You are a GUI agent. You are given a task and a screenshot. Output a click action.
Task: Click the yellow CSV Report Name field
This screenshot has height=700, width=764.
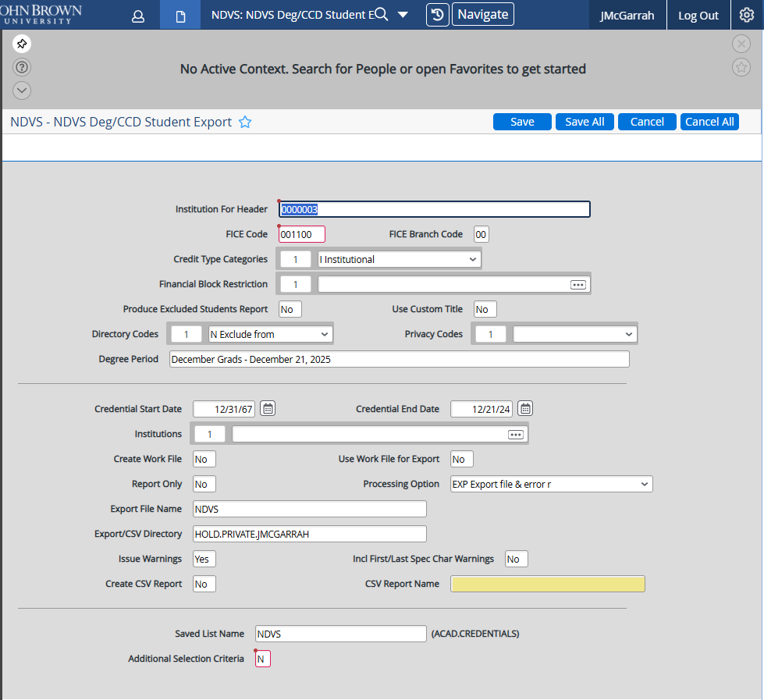tap(548, 584)
